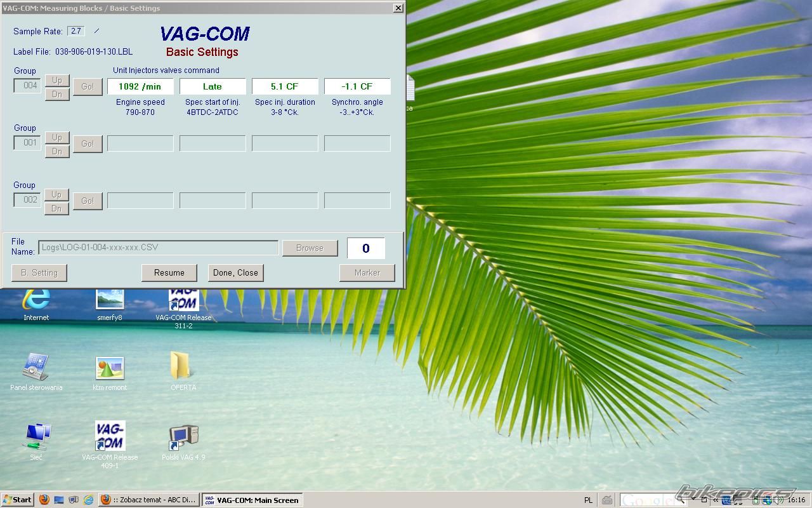
Task: Click Up next to Group 002
Action: [x=57, y=194]
